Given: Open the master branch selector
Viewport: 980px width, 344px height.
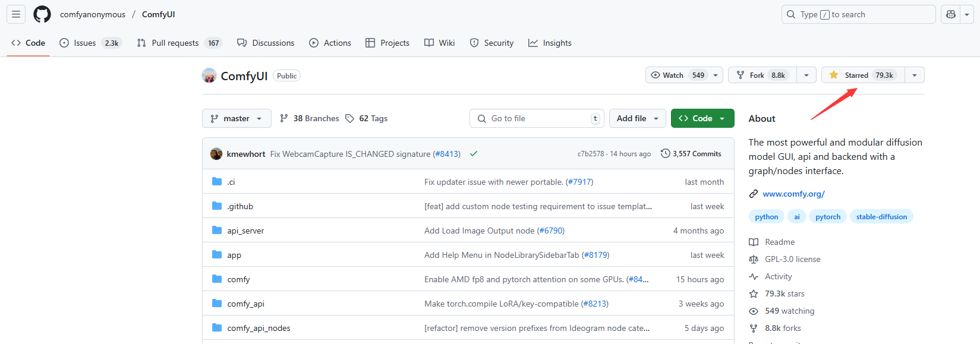Looking at the screenshot, I should coord(237,118).
